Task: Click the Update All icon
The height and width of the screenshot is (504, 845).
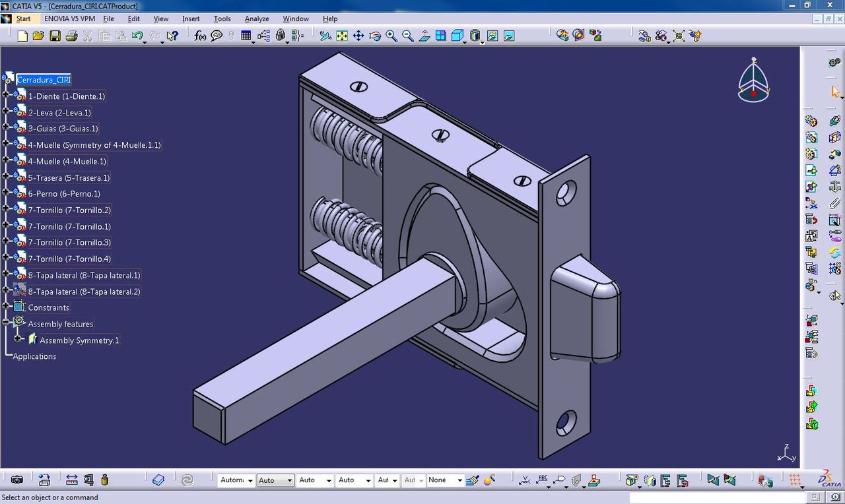Action: 187,480
